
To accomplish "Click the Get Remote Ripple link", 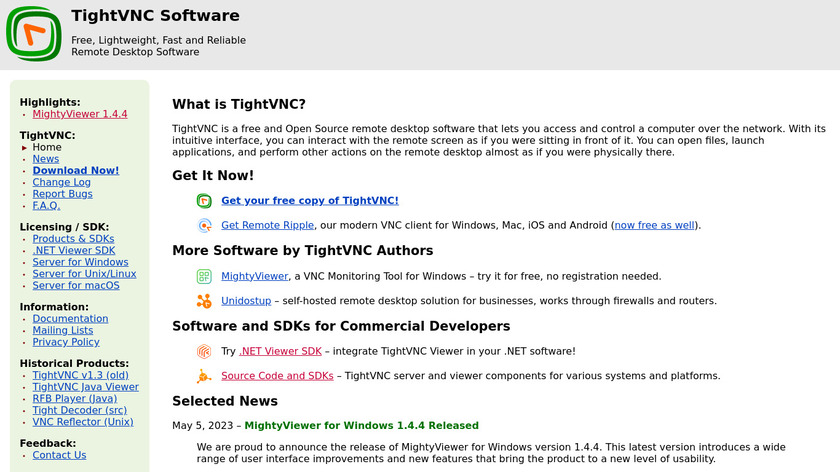I will [267, 226].
